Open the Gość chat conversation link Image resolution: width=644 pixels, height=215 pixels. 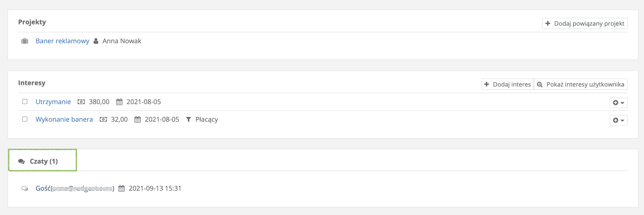75,188
